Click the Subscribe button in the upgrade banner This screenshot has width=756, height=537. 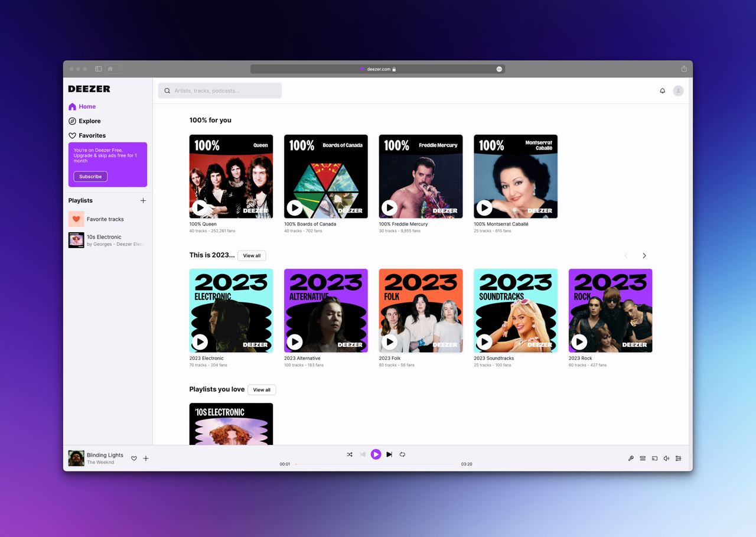90,177
